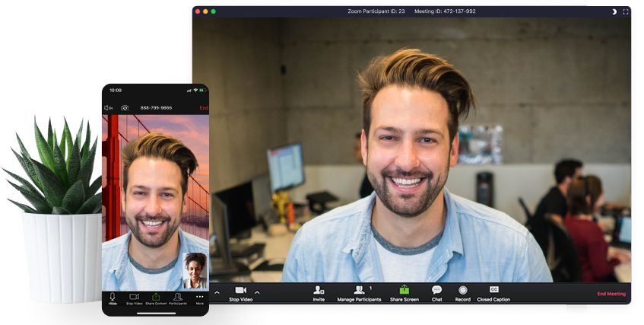
Task: Open the Manage Participants panel
Action: point(358,292)
